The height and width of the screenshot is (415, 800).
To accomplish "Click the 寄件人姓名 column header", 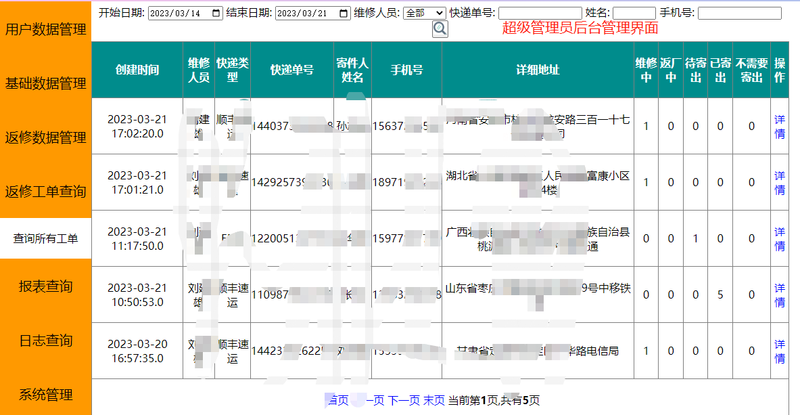I will [352, 70].
